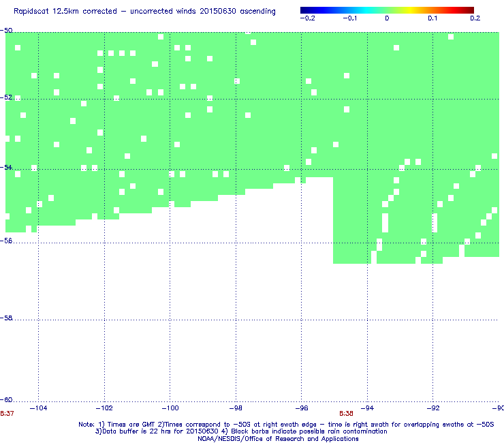Click the 0.1 color bar label
Screen dimensions: 504x443
coord(432,18)
